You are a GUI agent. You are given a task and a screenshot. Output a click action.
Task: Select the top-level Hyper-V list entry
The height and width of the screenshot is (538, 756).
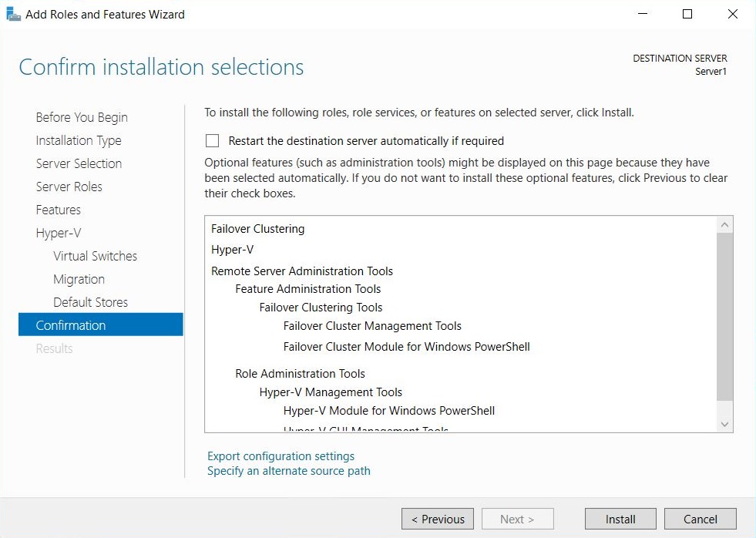tap(233, 250)
